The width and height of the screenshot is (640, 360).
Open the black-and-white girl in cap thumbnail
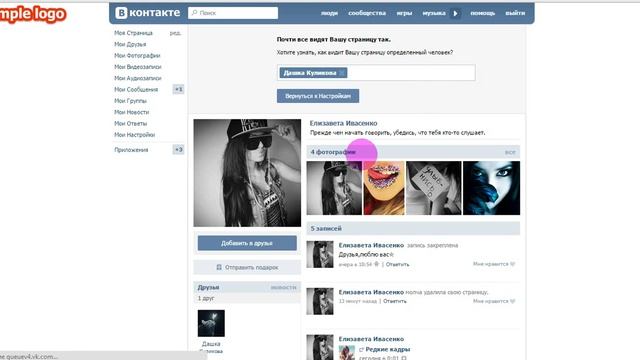334,188
